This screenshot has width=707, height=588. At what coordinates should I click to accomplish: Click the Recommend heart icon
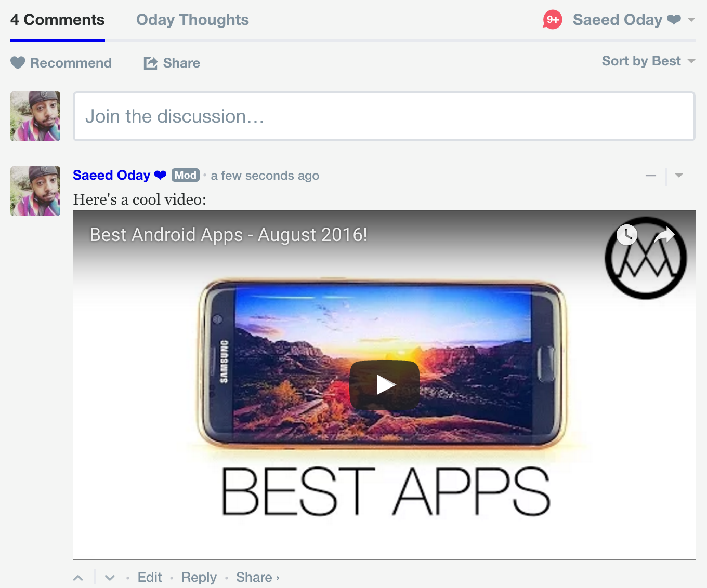point(18,63)
